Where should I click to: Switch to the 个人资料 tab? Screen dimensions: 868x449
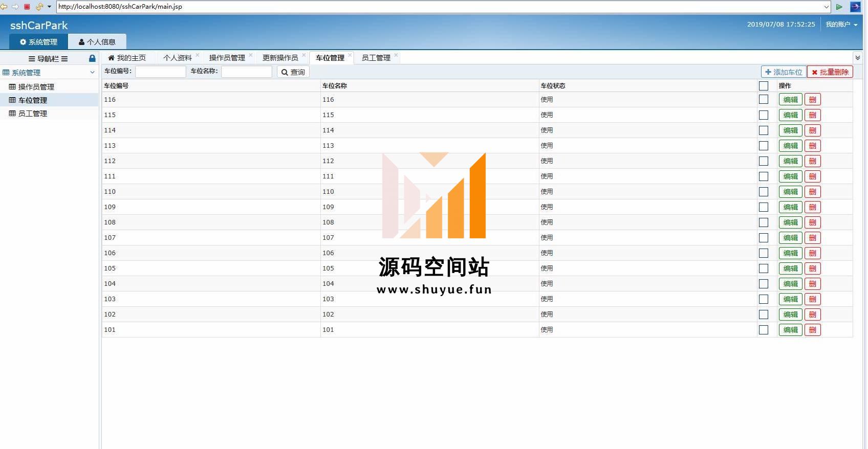[177, 58]
